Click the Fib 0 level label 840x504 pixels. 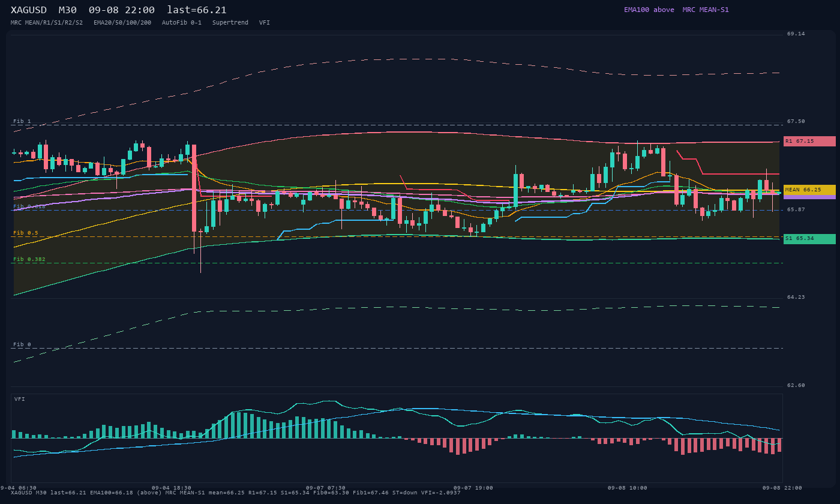click(22, 344)
